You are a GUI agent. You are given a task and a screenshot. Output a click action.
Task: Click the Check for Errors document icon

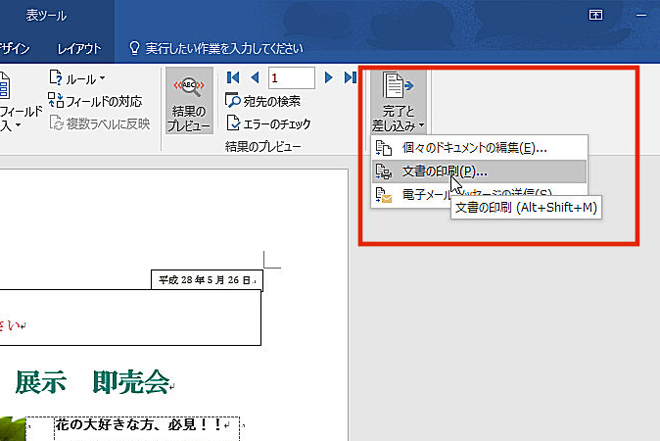pos(233,123)
